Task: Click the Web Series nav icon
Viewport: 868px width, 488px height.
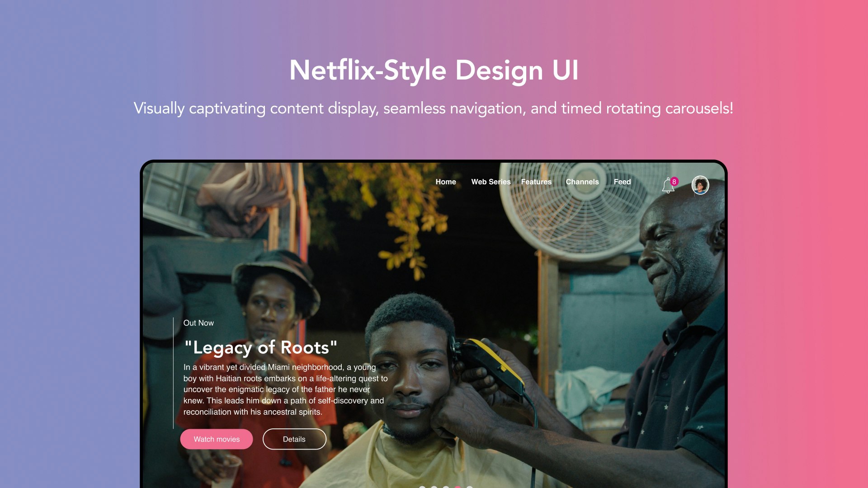Action: click(491, 182)
